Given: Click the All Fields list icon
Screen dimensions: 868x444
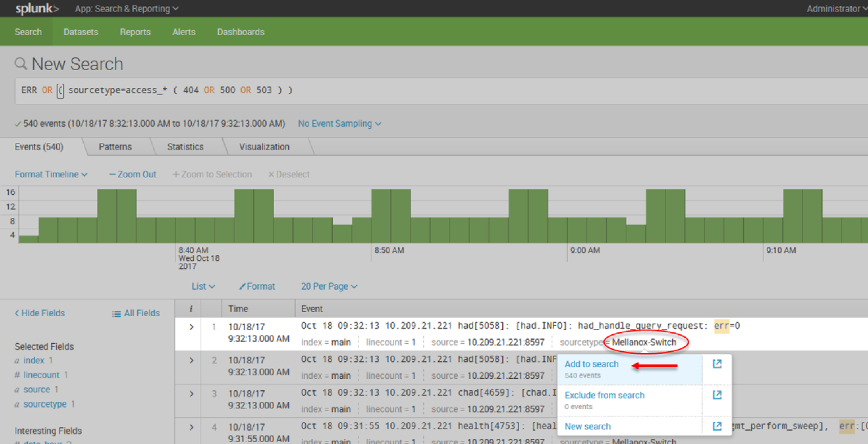Looking at the screenshot, I should [x=116, y=312].
